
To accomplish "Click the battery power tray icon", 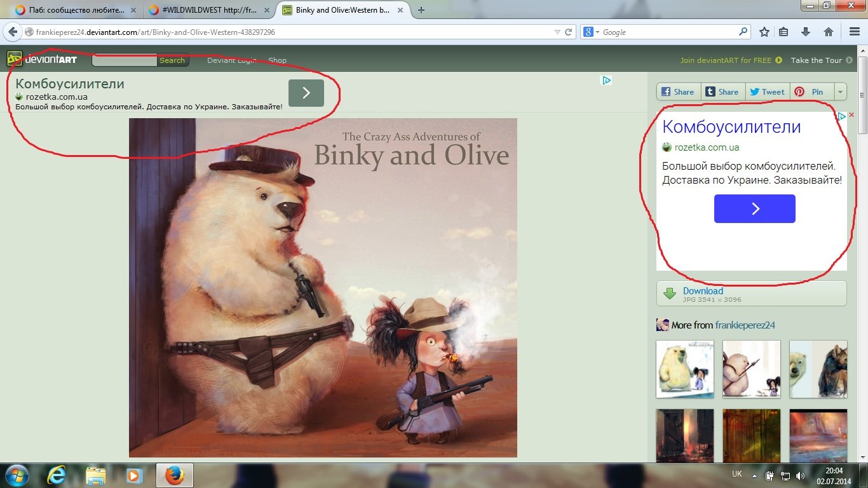I will 770,475.
